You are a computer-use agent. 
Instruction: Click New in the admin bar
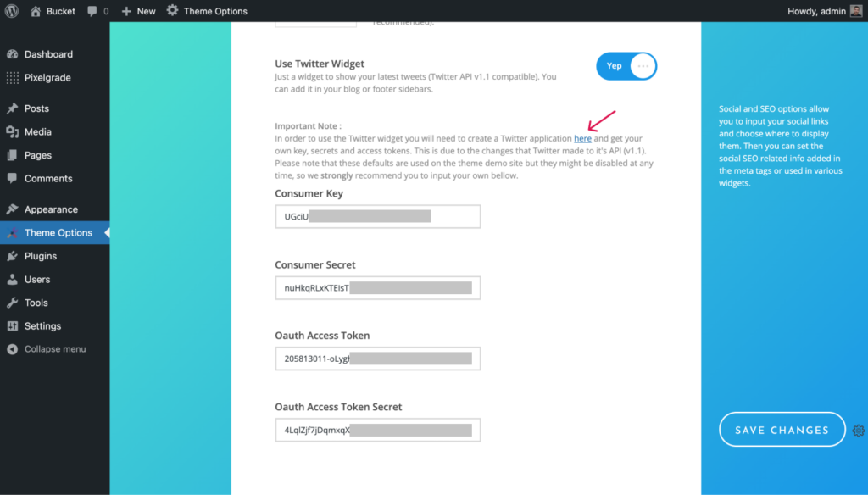[146, 11]
